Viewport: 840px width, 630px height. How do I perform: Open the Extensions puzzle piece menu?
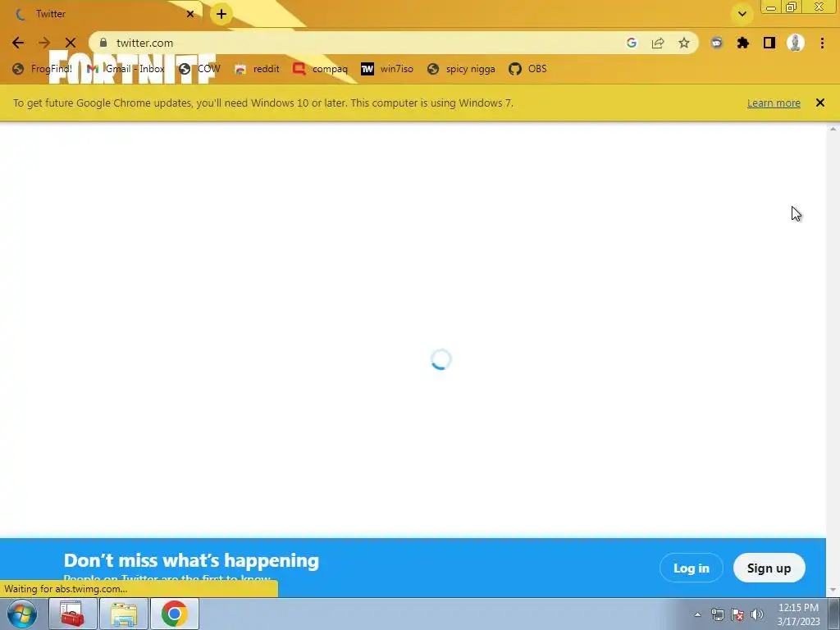tap(743, 43)
